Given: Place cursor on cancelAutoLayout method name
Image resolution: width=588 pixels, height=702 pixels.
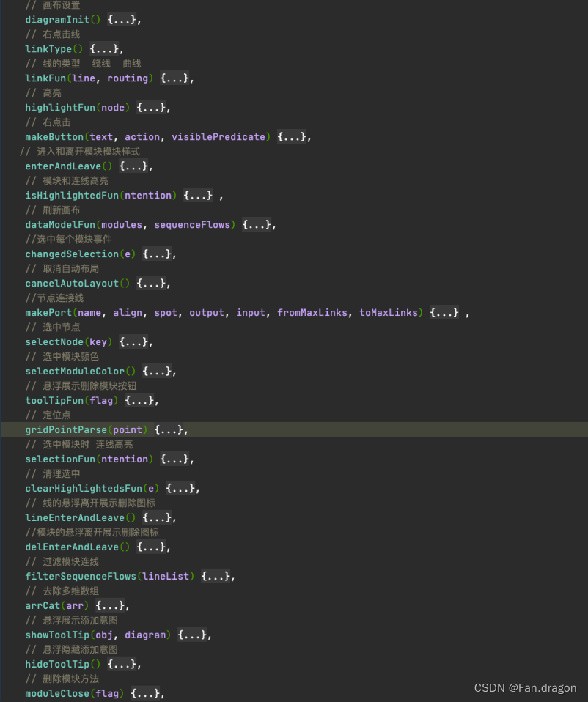Looking at the screenshot, I should tap(72, 284).
